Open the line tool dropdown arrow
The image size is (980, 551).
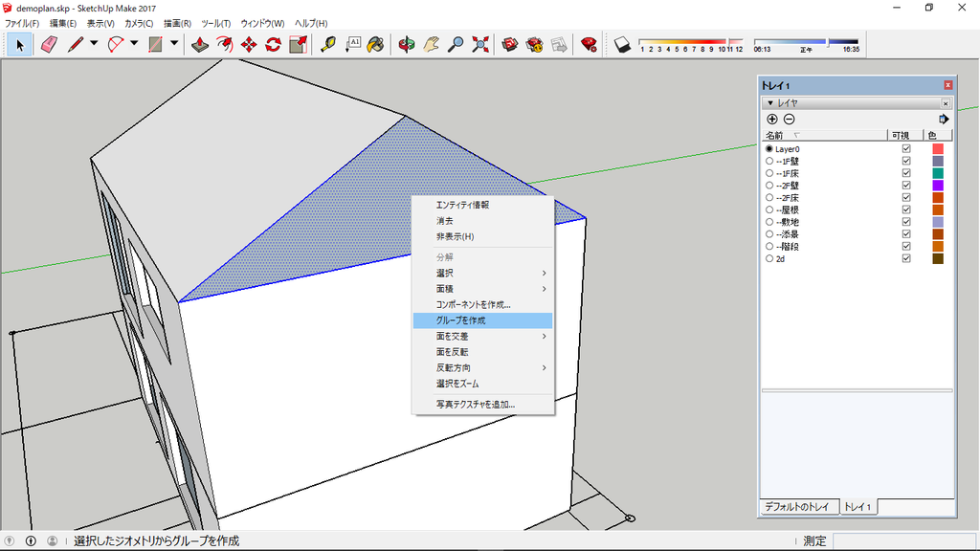(94, 44)
